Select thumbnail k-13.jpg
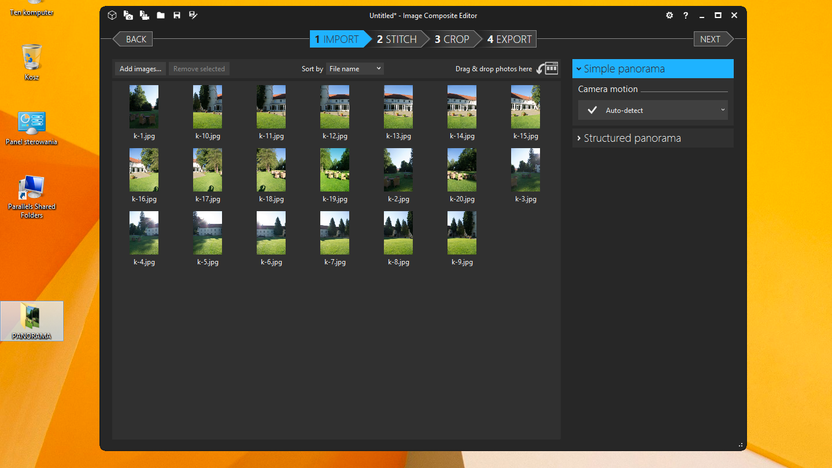The height and width of the screenshot is (468, 832). (x=398, y=107)
